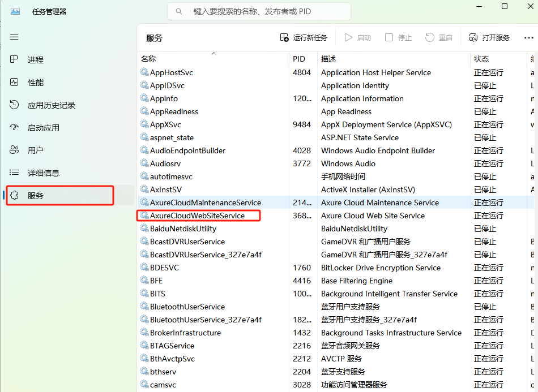Click the 重启 (Restart) service button
538x392 pixels.
point(439,38)
